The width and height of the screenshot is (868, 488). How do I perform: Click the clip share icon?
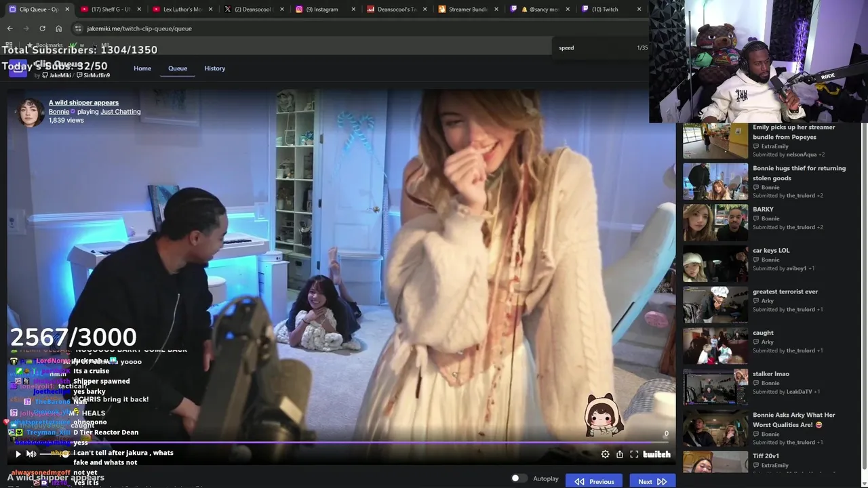point(620,454)
